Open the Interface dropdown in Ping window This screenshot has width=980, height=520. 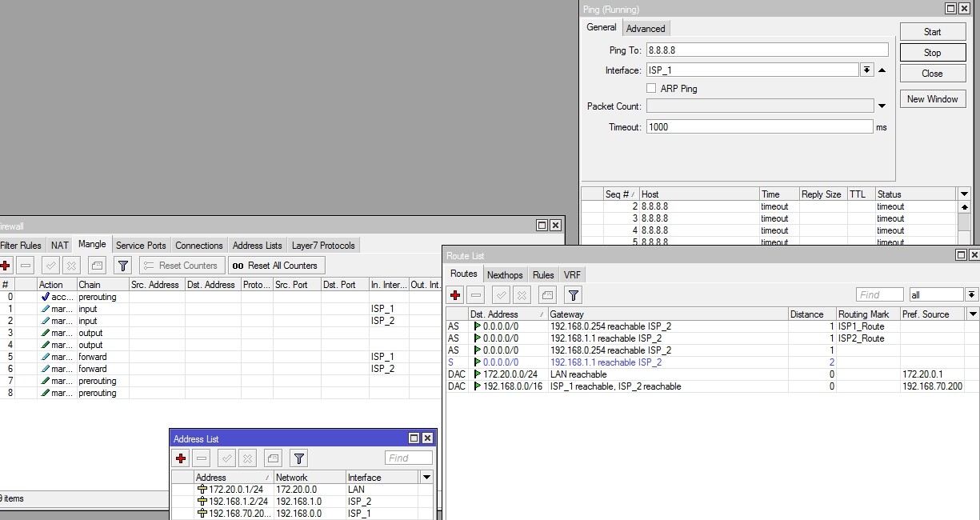(867, 70)
